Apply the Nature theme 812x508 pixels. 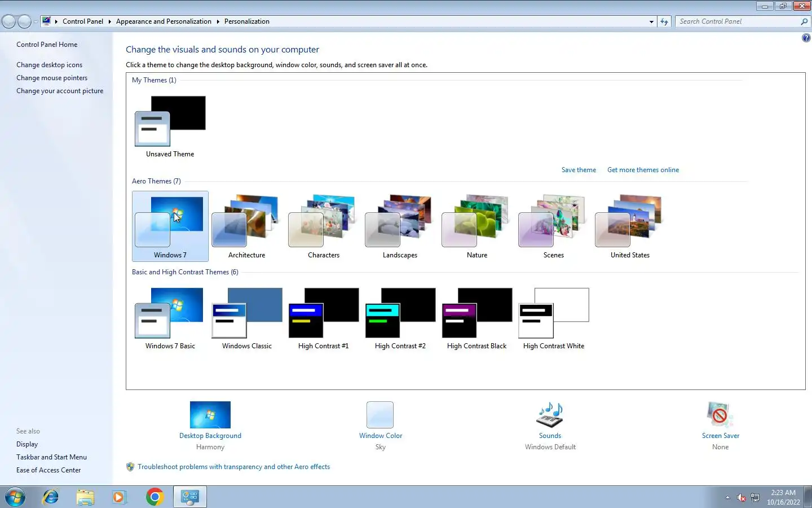click(x=476, y=226)
